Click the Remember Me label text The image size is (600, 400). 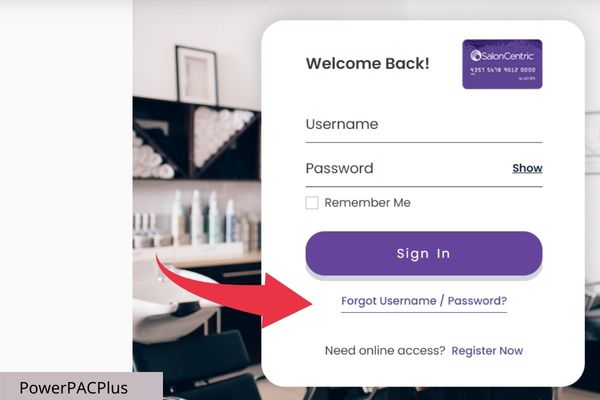(x=367, y=202)
